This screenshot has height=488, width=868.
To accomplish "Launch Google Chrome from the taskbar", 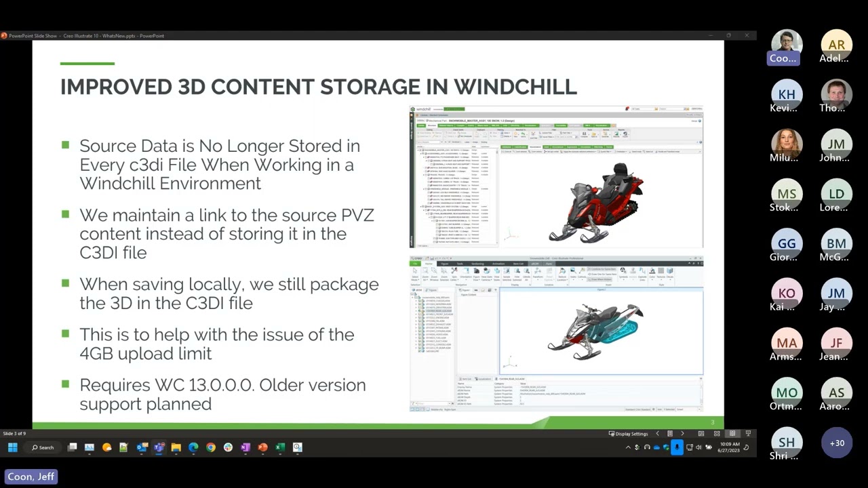I will point(211,447).
